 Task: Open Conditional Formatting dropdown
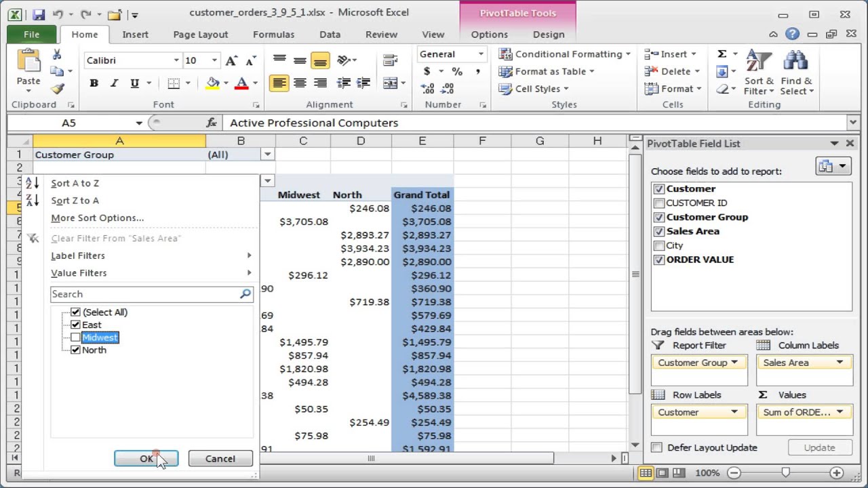(564, 54)
